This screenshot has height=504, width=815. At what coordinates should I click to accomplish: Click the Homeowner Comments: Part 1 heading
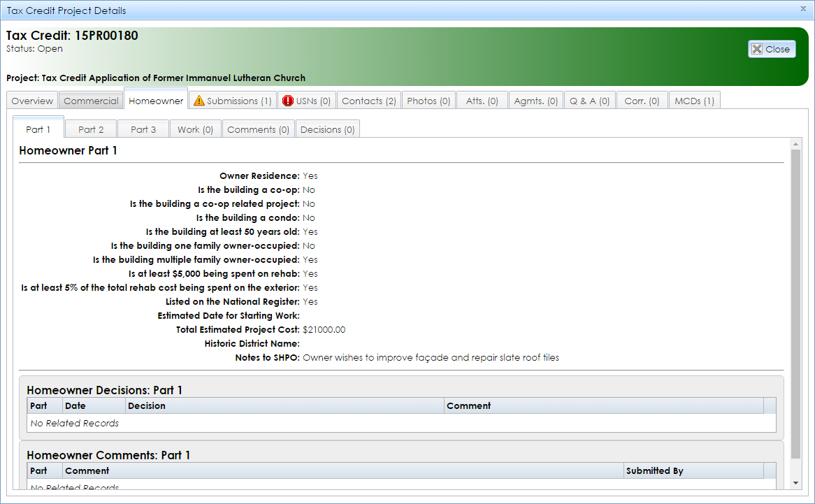(x=108, y=455)
